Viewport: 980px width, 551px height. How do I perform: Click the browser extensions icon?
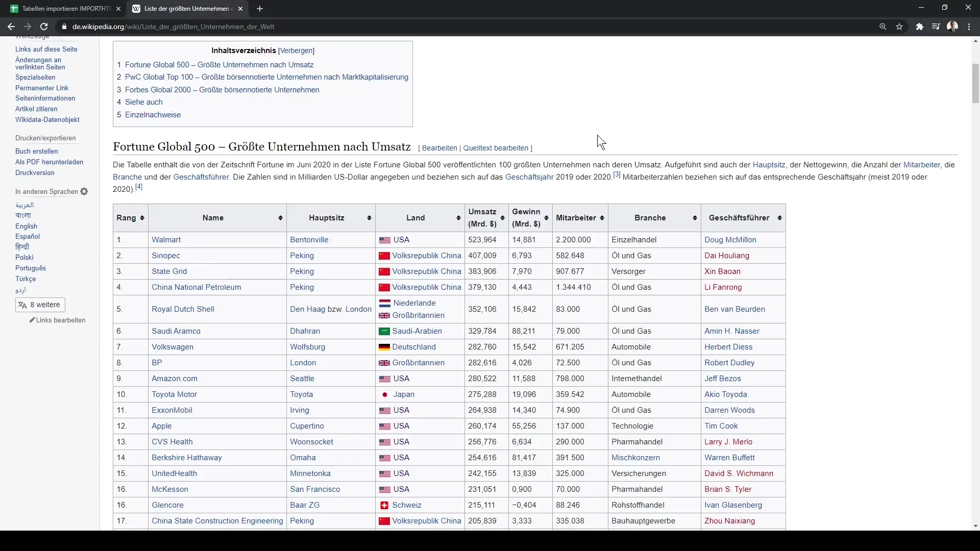[921, 27]
